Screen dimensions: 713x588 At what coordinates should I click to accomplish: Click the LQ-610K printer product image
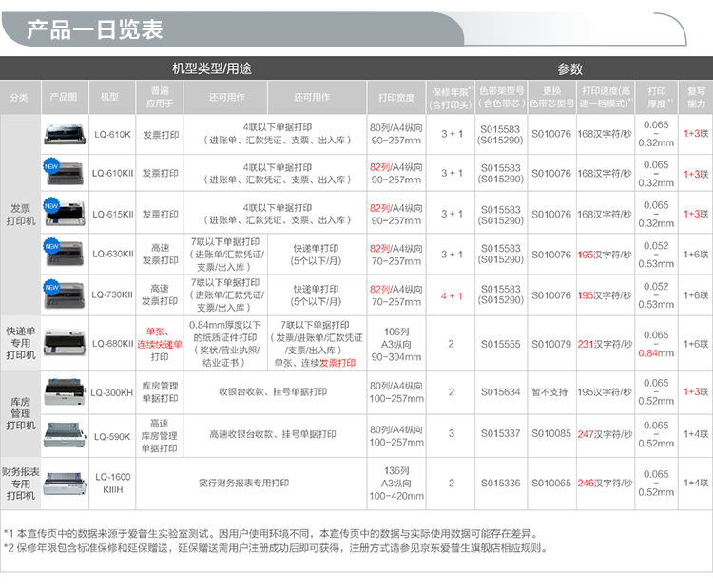(x=65, y=134)
